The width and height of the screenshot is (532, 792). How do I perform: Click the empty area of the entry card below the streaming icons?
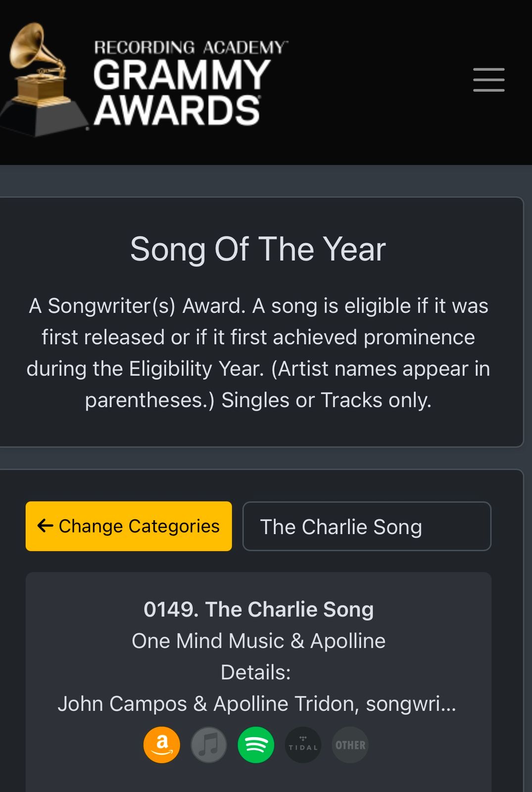click(x=258, y=778)
